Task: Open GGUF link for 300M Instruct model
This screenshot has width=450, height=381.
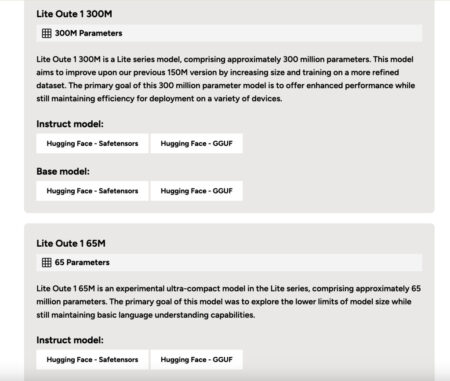Action: click(x=197, y=143)
